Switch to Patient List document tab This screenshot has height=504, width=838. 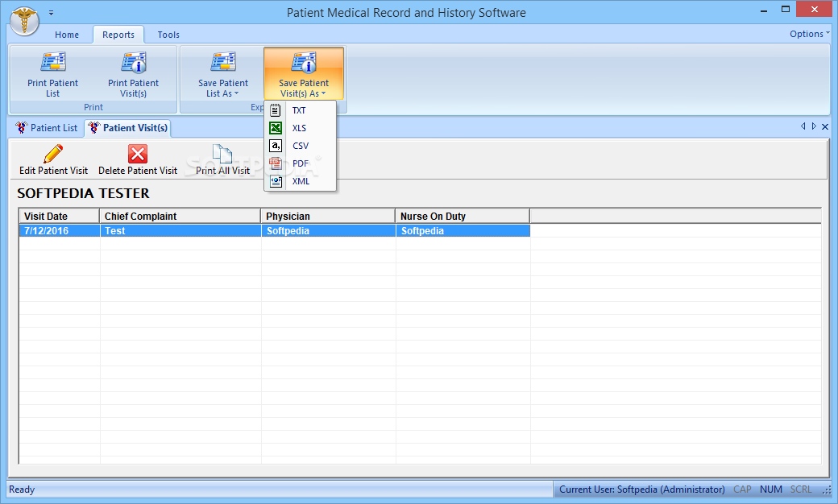pyautogui.click(x=47, y=128)
